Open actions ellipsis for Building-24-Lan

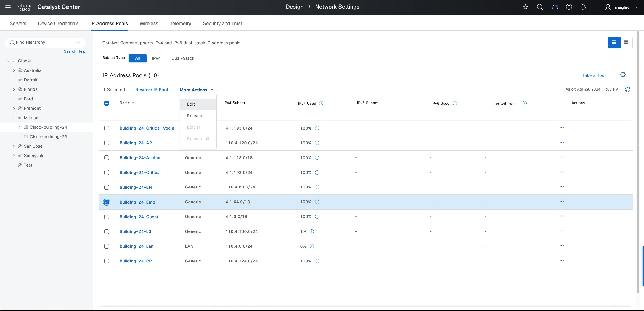562,246
